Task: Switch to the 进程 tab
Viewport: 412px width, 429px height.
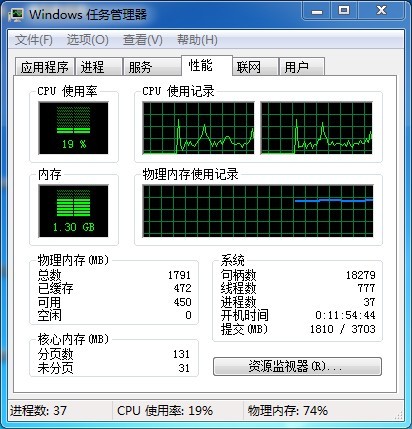Action: (99, 67)
